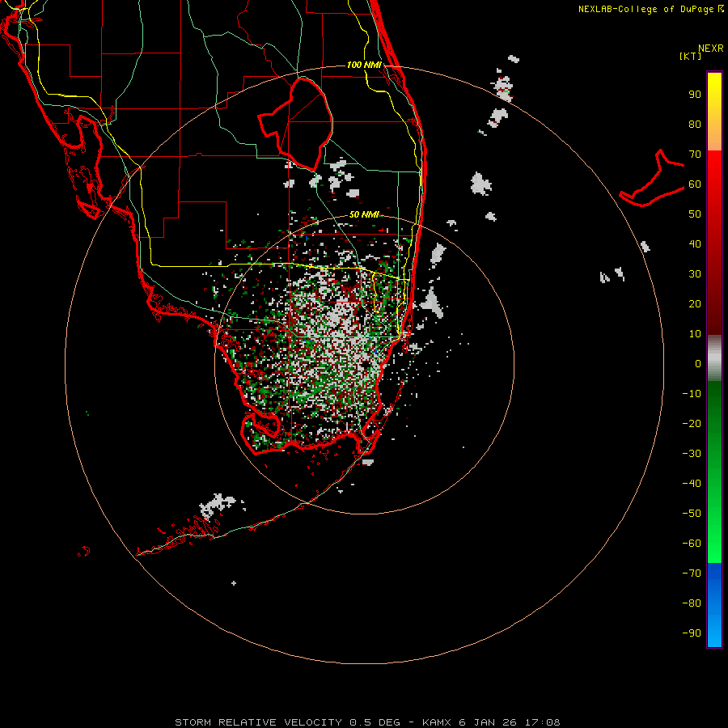The image size is (728, 728).
Task: Click the -40 value on the velocity scale
Action: coord(692,484)
